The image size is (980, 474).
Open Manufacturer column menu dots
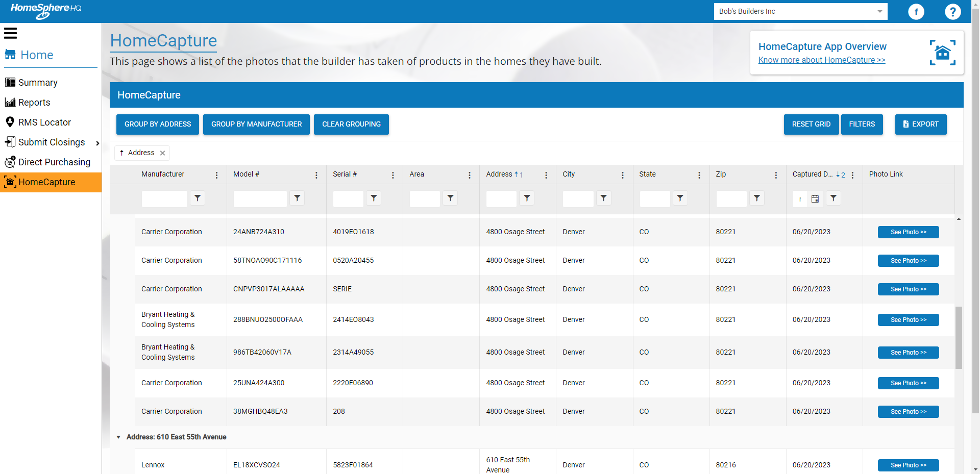pos(217,175)
